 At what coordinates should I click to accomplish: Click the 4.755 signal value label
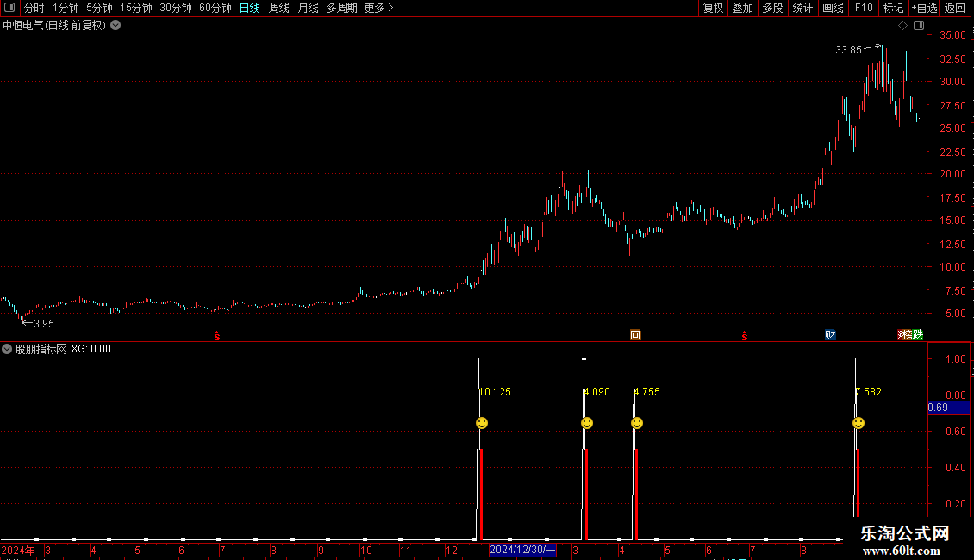click(x=647, y=392)
